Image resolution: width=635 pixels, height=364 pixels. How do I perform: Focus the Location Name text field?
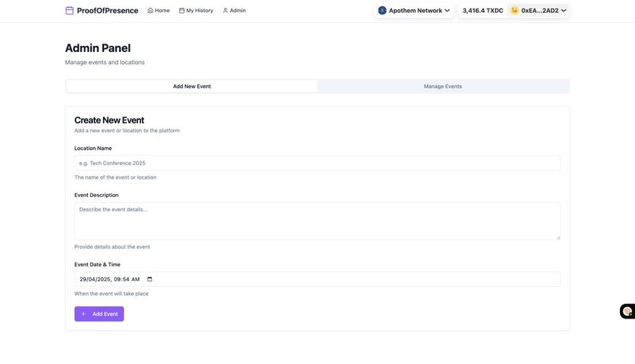(317, 163)
